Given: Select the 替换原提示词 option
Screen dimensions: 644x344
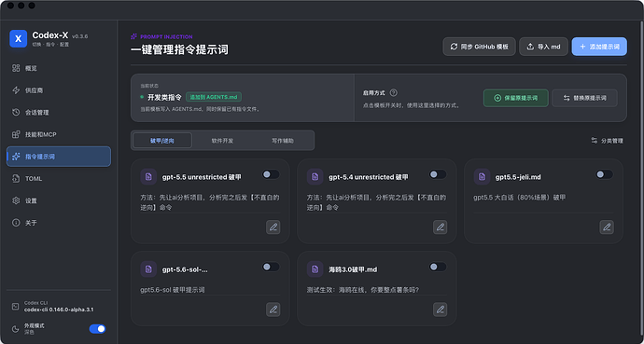Looking at the screenshot, I should point(584,98).
